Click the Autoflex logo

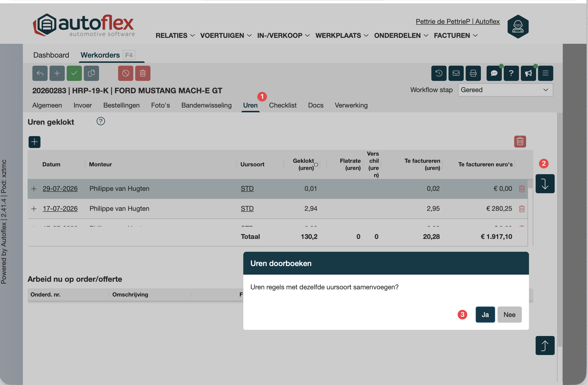click(84, 25)
